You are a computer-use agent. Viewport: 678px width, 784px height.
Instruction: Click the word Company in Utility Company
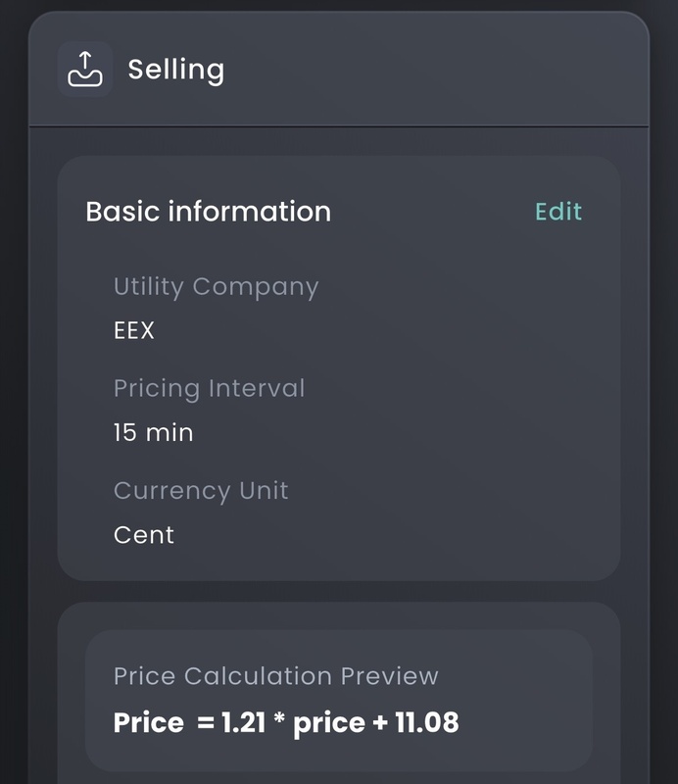click(x=255, y=286)
